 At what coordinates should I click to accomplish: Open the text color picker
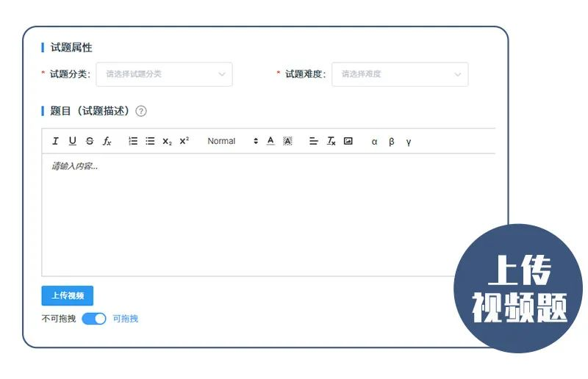pyautogui.click(x=270, y=141)
